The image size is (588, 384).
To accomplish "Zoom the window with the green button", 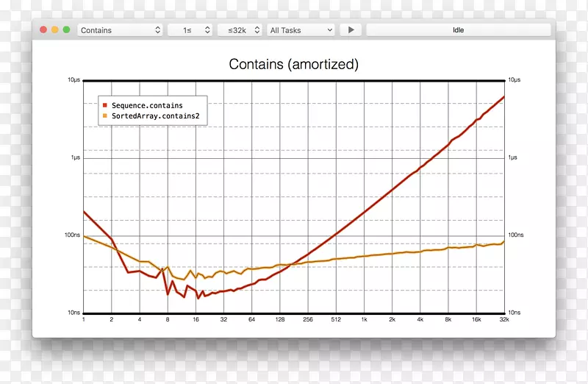I will click(66, 30).
